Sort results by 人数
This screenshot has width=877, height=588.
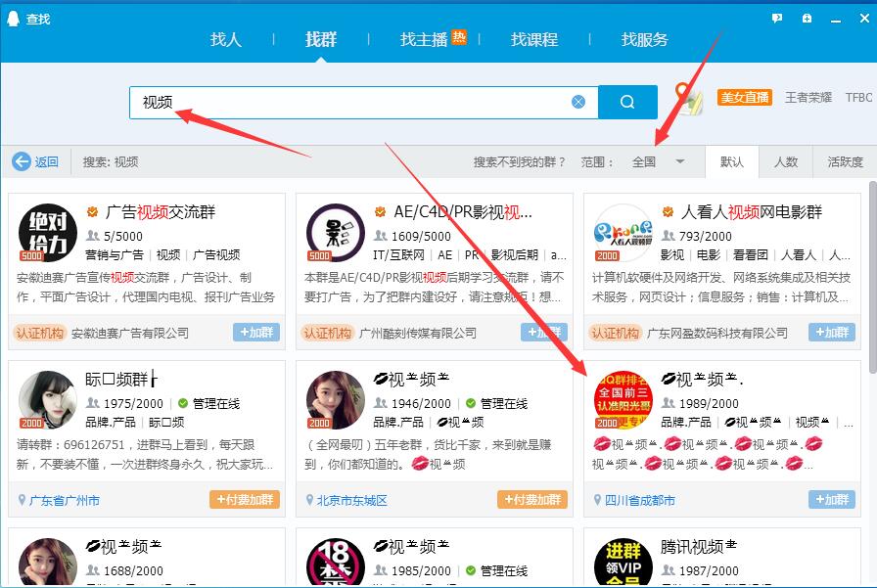click(x=786, y=161)
